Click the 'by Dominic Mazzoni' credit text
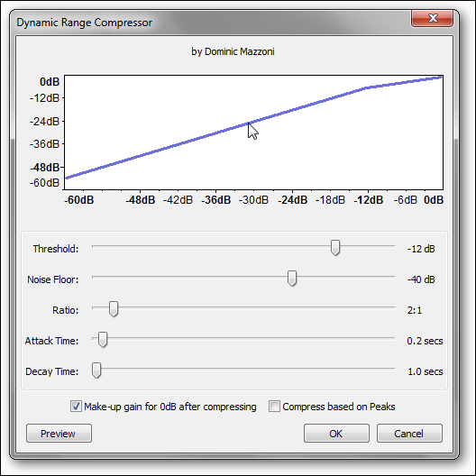Screen dimensions: 476x476 (x=233, y=51)
